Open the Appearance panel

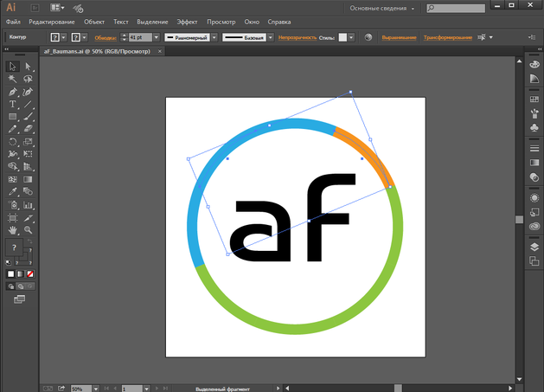pyautogui.click(x=534, y=198)
